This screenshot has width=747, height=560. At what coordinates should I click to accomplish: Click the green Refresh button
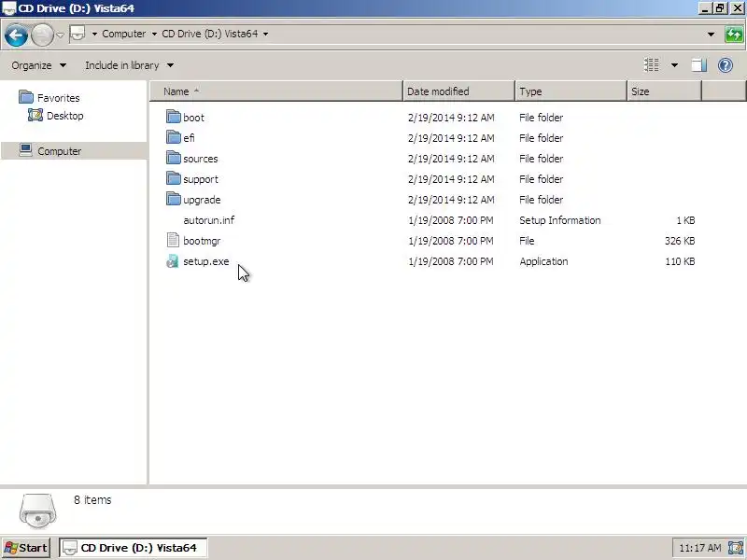734,35
